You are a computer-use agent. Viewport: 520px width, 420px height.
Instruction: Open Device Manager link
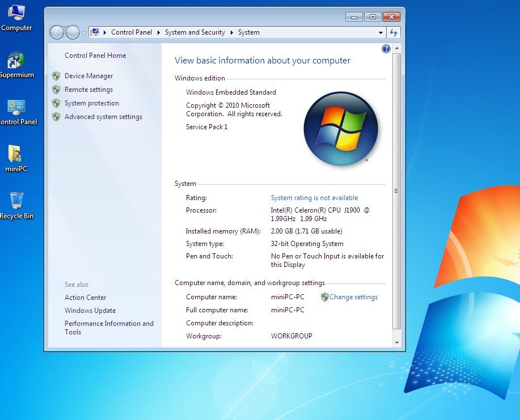click(x=88, y=76)
